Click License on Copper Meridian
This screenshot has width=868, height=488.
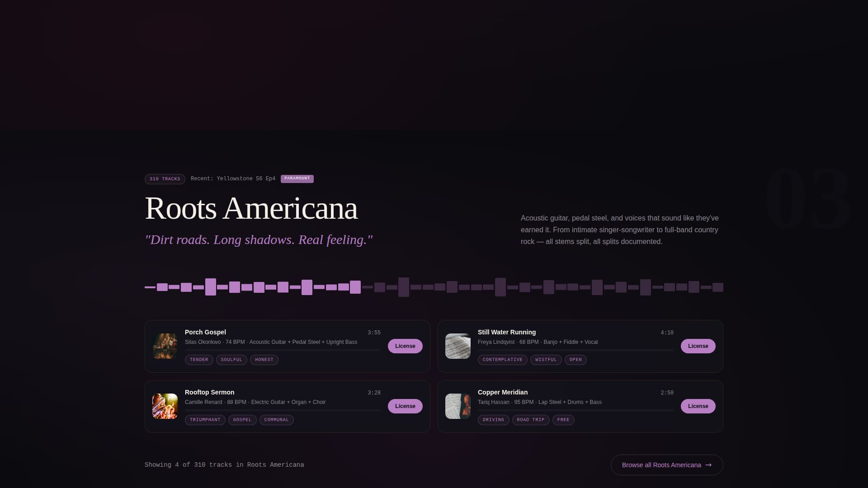(698, 406)
